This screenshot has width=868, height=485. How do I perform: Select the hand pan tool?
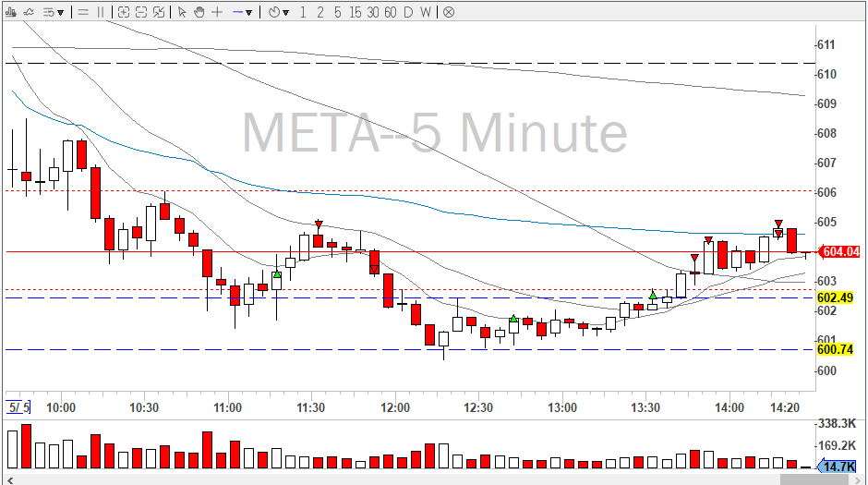(199, 12)
